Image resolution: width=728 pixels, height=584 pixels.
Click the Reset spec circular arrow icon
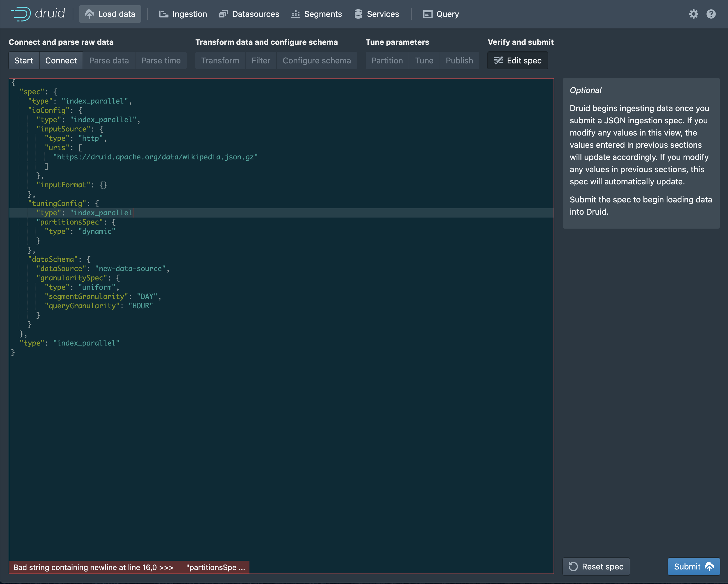coord(573,567)
